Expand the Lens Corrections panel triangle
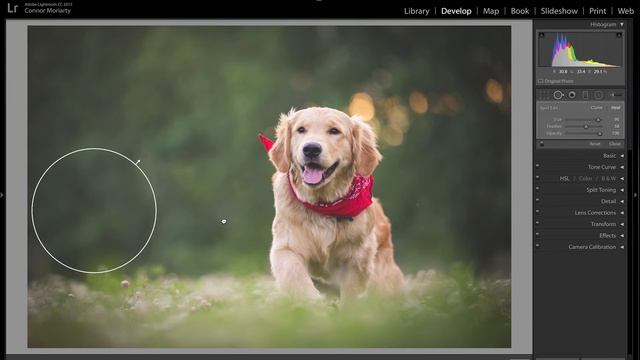 pos(622,213)
